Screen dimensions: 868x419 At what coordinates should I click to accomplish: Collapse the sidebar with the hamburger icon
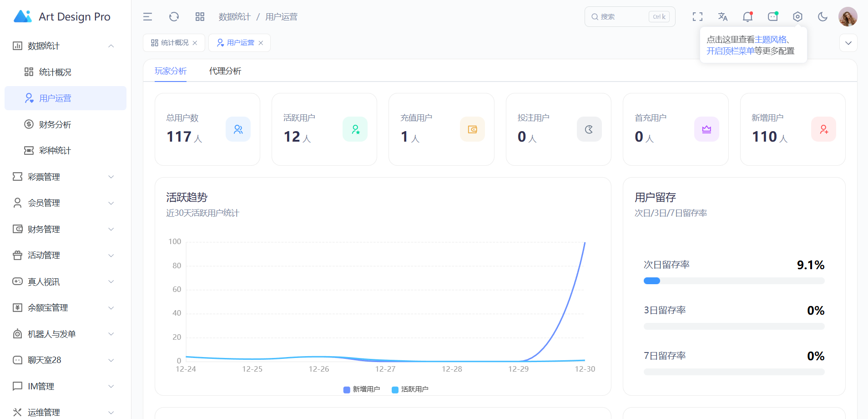(x=147, y=17)
